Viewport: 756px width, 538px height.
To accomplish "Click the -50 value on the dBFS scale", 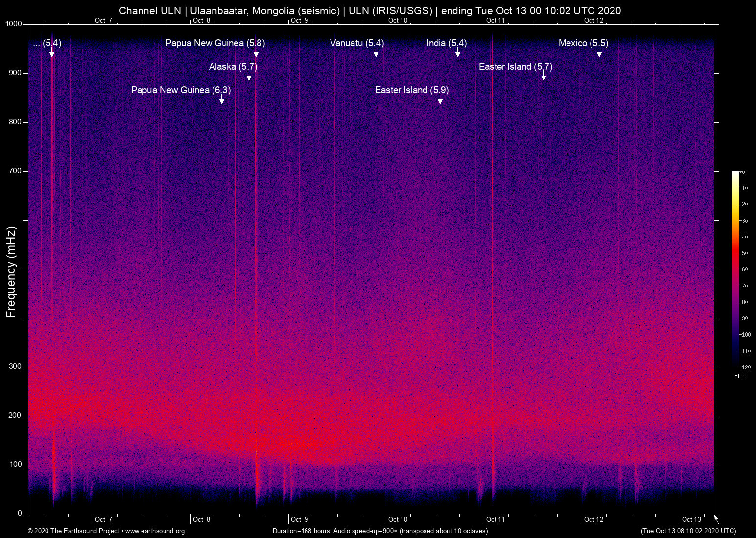I will [x=744, y=253].
